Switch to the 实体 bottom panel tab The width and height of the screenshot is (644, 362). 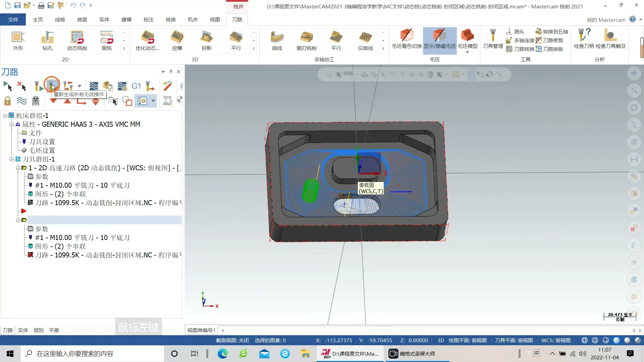(x=23, y=330)
